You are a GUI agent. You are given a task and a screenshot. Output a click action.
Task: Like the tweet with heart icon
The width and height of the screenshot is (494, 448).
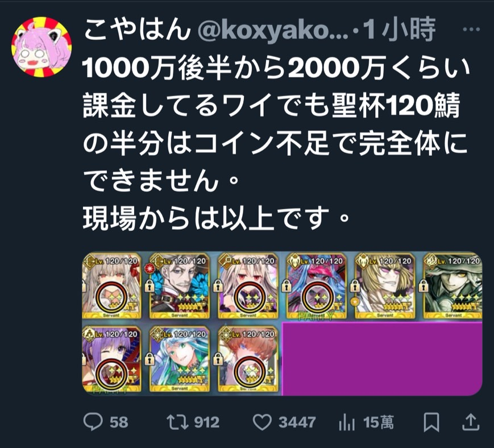pyautogui.click(x=262, y=422)
